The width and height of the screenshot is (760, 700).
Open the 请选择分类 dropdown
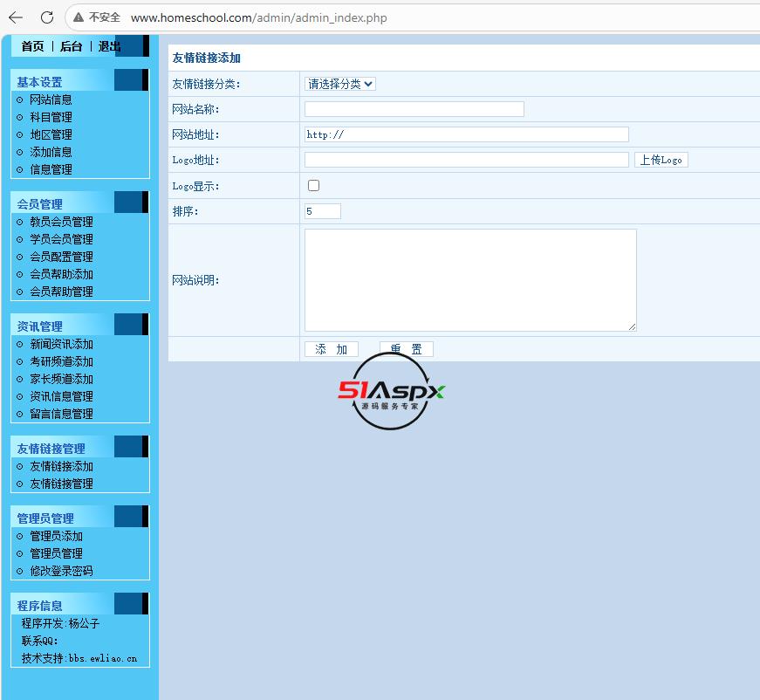pyautogui.click(x=339, y=84)
